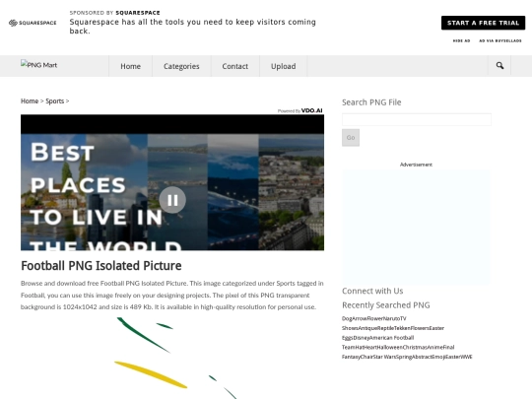Image resolution: width=532 pixels, height=399 pixels.
Task: Click the Advertisement label in sidebar
Action: [416, 165]
